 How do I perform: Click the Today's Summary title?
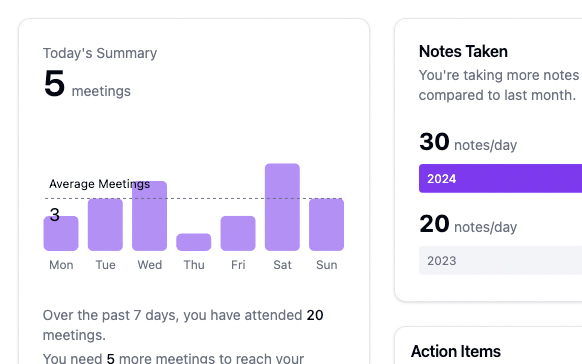[100, 53]
